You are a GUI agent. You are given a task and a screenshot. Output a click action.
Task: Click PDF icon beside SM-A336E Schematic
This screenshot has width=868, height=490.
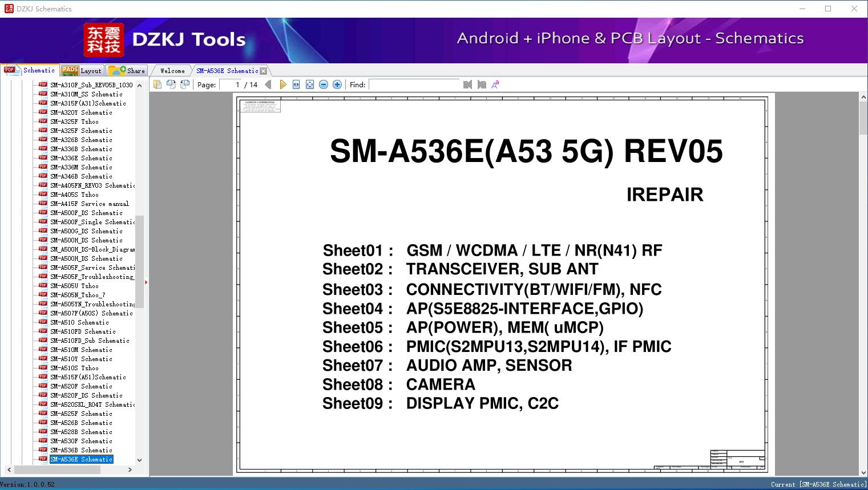tap(43, 157)
